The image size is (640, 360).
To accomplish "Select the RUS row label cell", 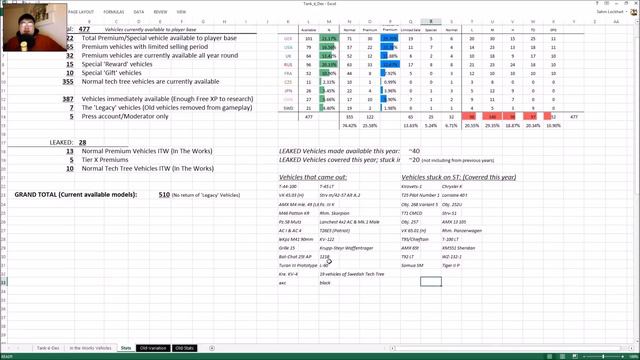I will click(x=288, y=64).
